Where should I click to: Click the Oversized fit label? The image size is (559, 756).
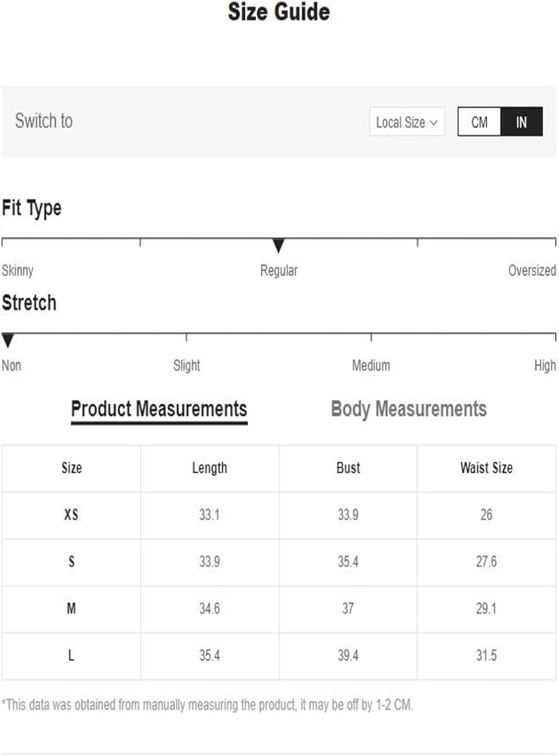click(x=532, y=271)
